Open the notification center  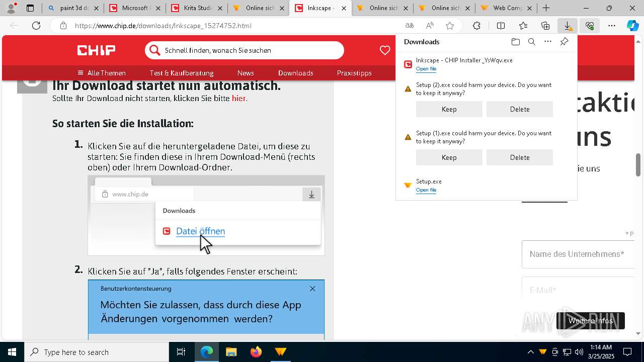(627, 352)
